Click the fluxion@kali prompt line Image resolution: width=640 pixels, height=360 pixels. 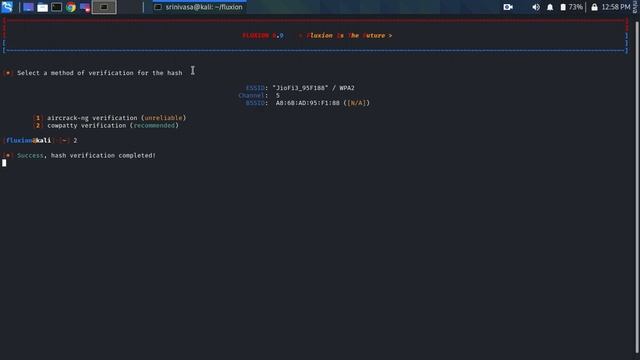(40, 140)
